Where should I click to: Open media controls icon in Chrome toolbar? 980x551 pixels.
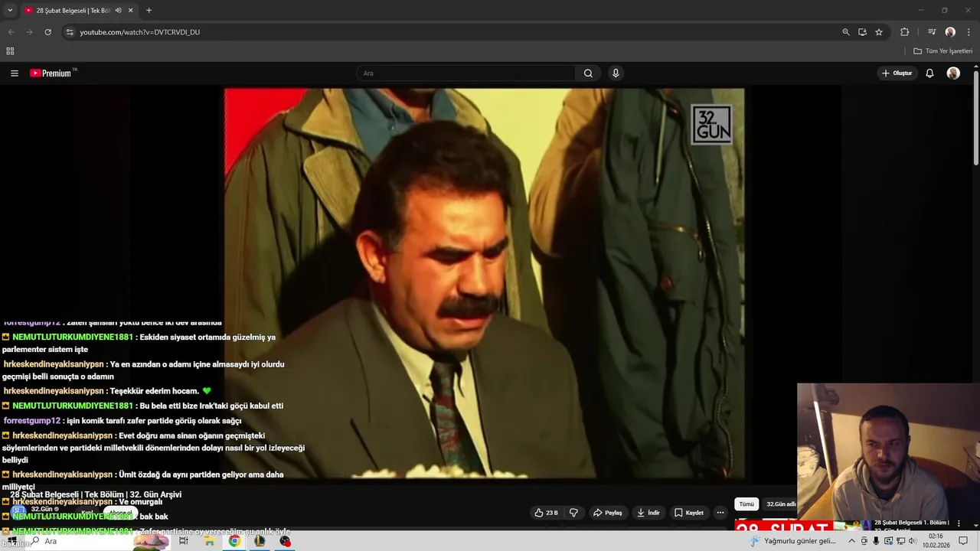(x=932, y=32)
